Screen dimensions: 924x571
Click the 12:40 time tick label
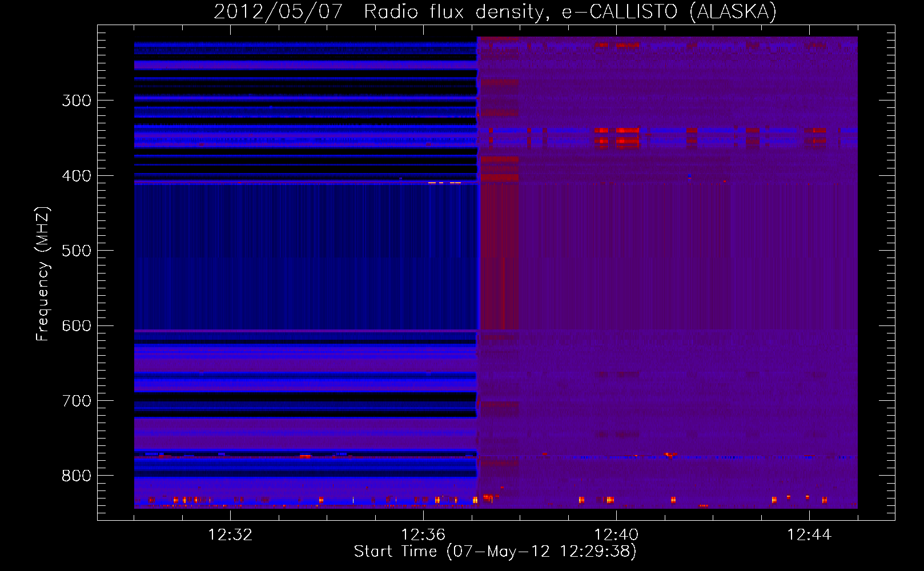[x=616, y=534]
